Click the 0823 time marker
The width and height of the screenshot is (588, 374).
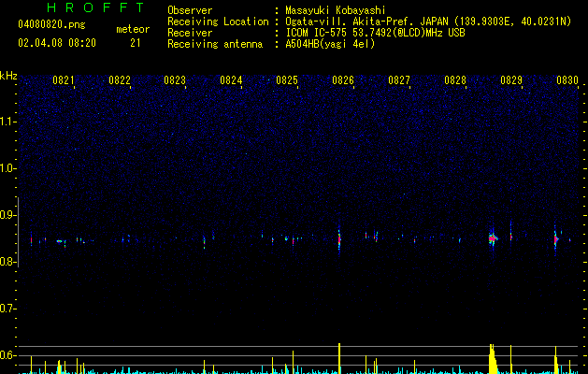[175, 80]
